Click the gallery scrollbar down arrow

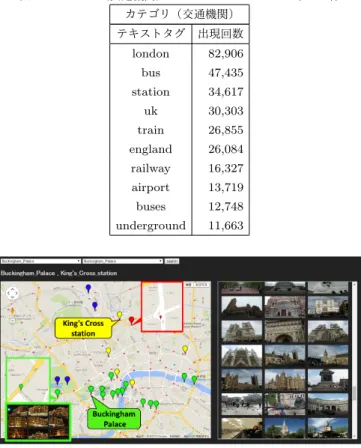[354, 436]
